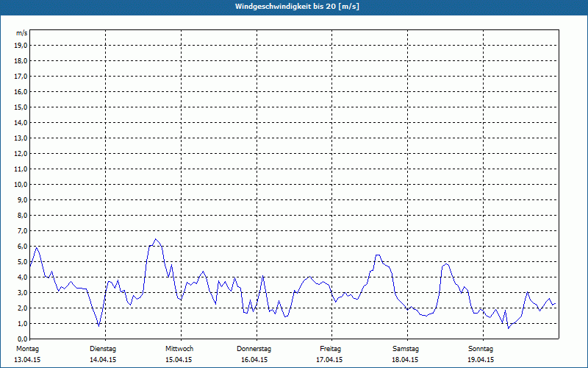Image resolution: width=588 pixels, height=368 pixels.
Task: Click the 'Dienstag' day label
Action: pyautogui.click(x=103, y=349)
